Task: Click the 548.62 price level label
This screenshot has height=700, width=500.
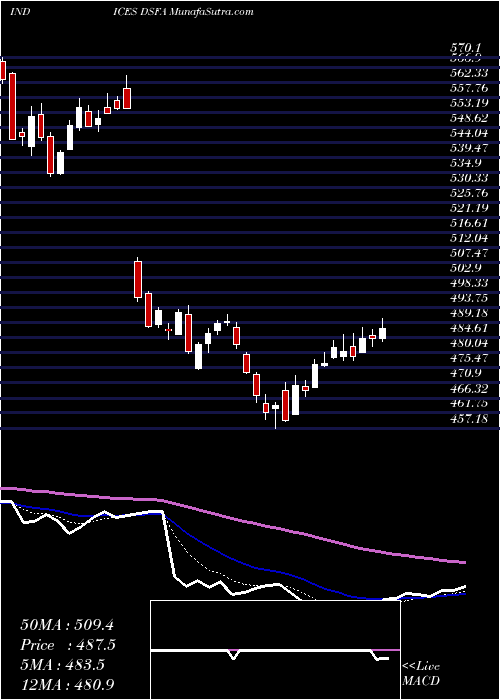Action: pos(469,118)
